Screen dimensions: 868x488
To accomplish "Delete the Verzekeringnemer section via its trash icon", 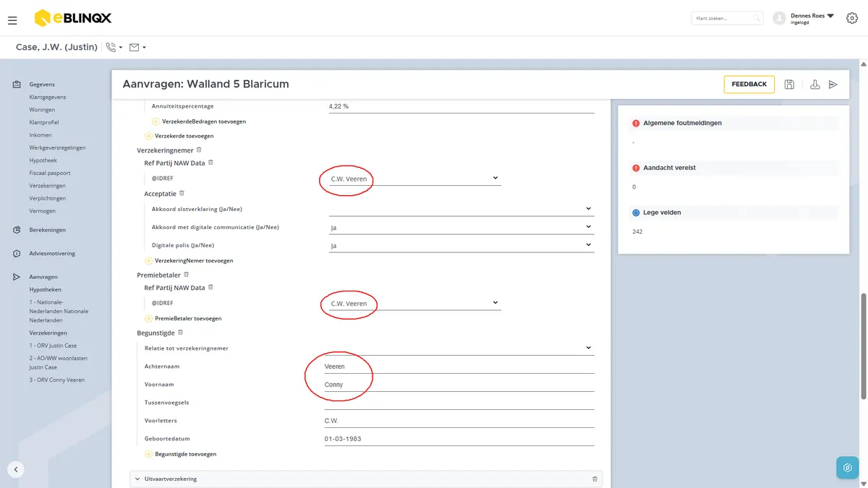I will [x=199, y=150].
